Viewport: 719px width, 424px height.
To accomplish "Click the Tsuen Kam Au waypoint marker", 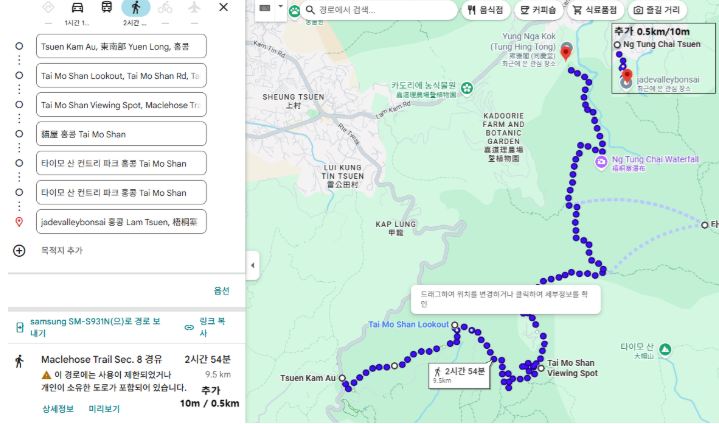I will pyautogui.click(x=342, y=378).
